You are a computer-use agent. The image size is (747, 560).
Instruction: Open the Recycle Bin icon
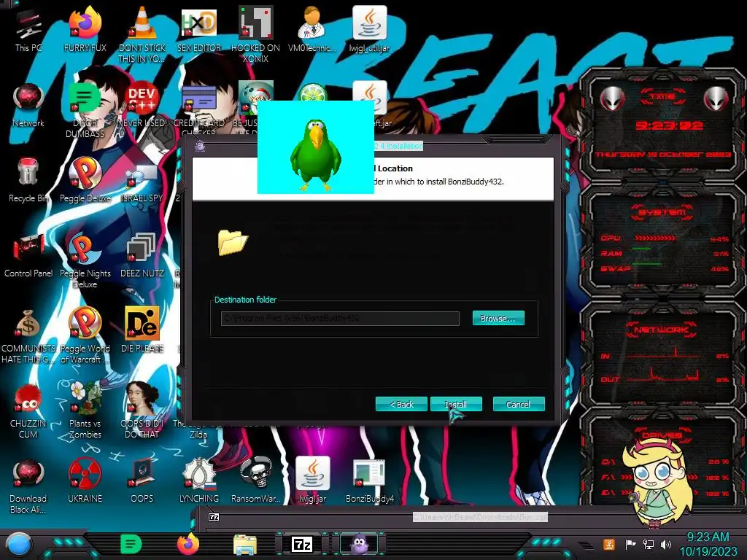(x=28, y=181)
